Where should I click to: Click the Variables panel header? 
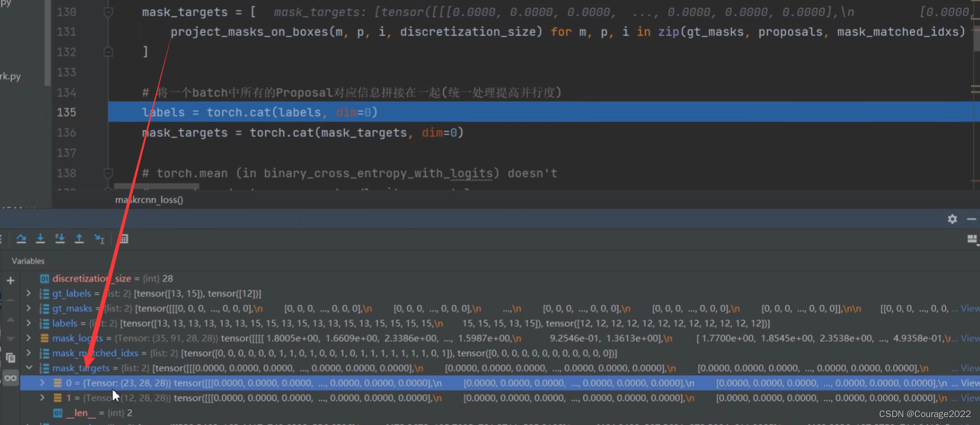(28, 261)
